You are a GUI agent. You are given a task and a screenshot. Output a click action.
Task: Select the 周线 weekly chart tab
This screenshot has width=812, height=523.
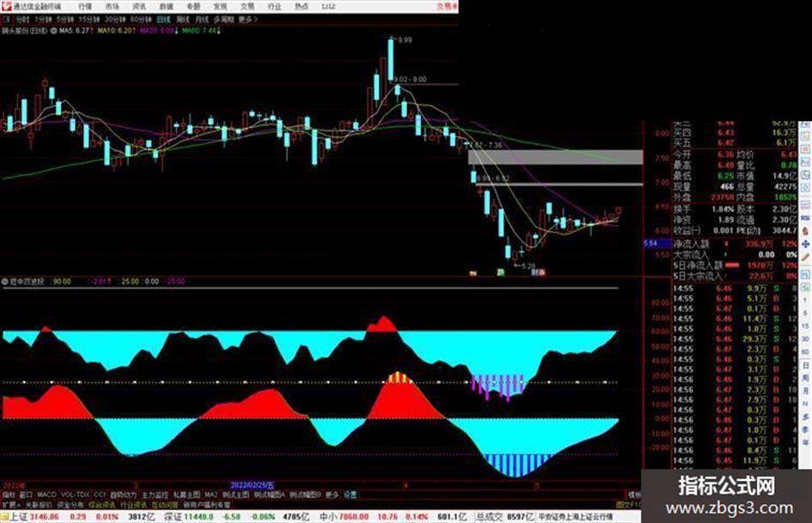point(183,19)
